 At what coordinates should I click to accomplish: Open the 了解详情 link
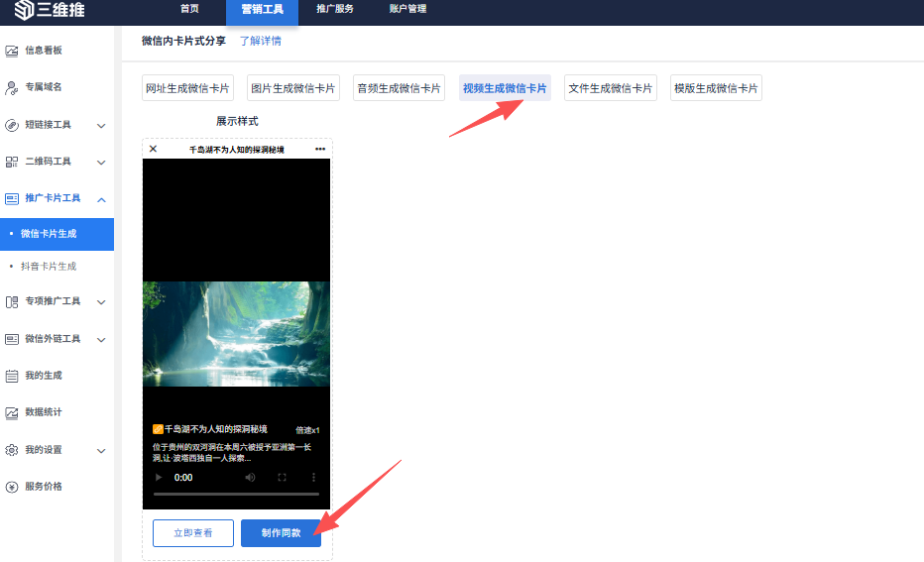[x=260, y=42]
